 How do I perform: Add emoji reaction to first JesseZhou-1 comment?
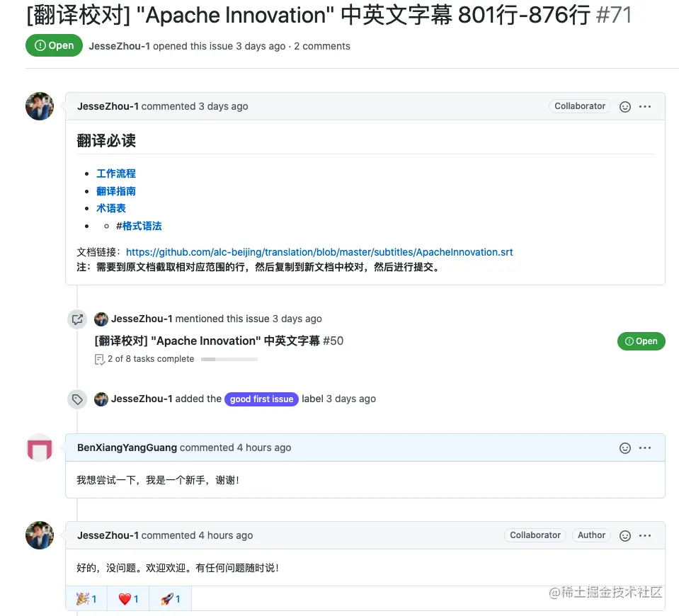coord(625,107)
